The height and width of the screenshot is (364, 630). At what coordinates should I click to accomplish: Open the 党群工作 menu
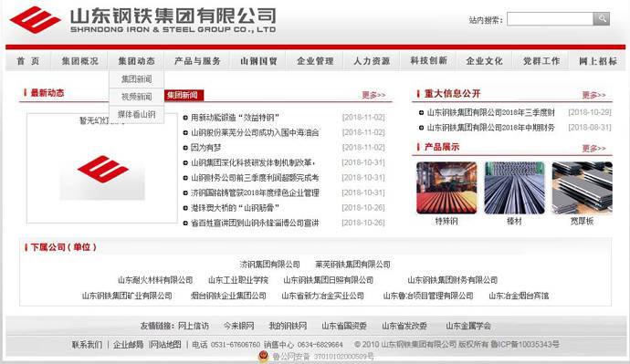coord(541,61)
